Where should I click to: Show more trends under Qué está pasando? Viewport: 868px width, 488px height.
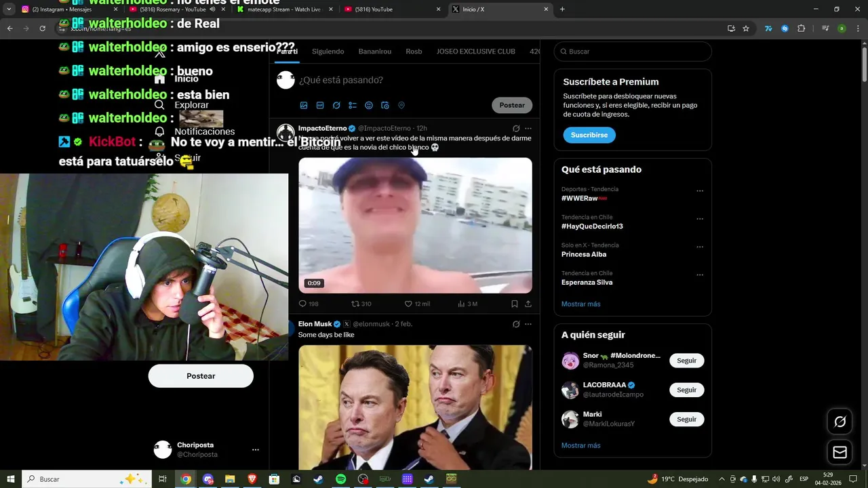pyautogui.click(x=580, y=304)
